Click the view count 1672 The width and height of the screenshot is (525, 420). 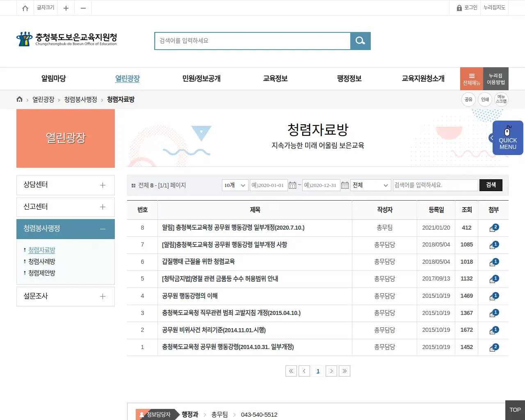(x=467, y=330)
